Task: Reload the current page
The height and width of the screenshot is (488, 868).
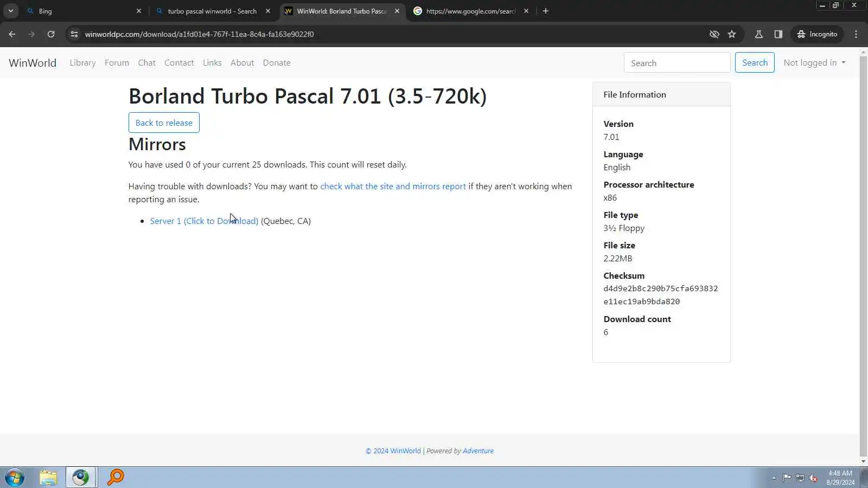Action: (51, 34)
